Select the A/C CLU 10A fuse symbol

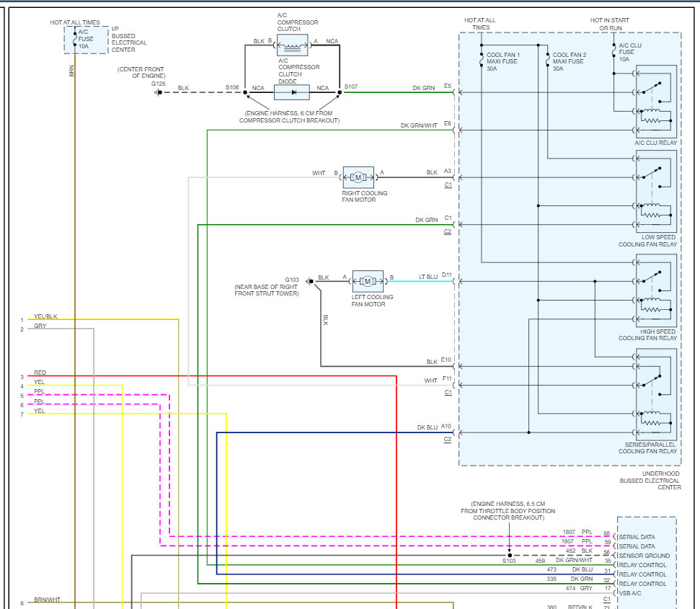point(614,50)
